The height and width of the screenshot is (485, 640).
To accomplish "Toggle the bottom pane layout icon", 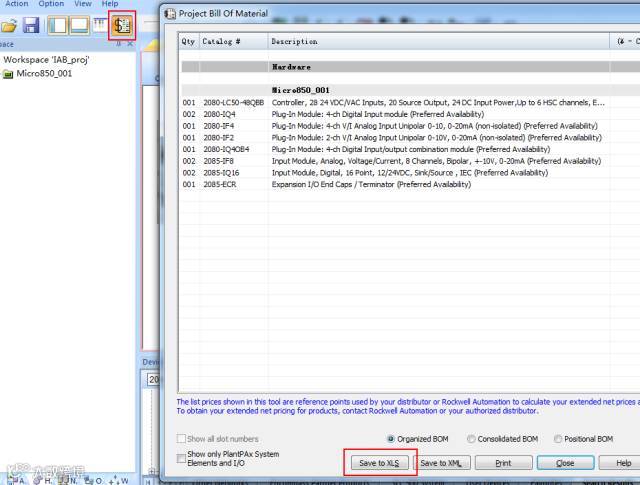I will coord(79,25).
